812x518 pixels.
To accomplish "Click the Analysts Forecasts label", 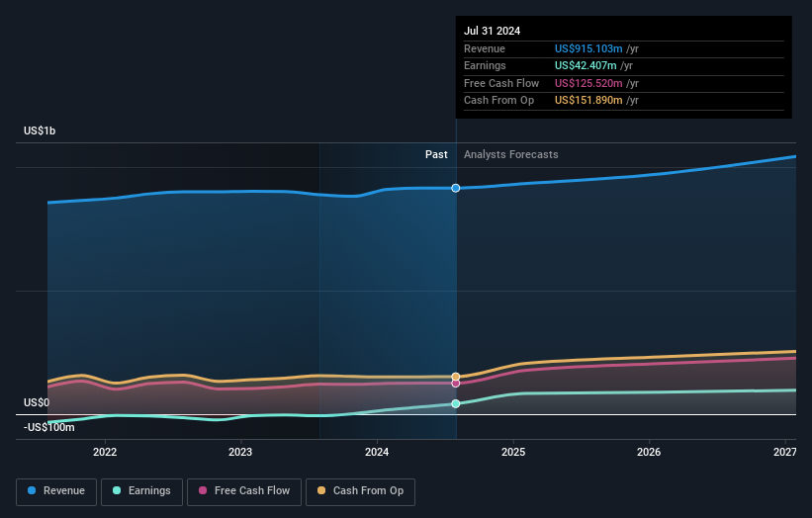I will 511,154.
